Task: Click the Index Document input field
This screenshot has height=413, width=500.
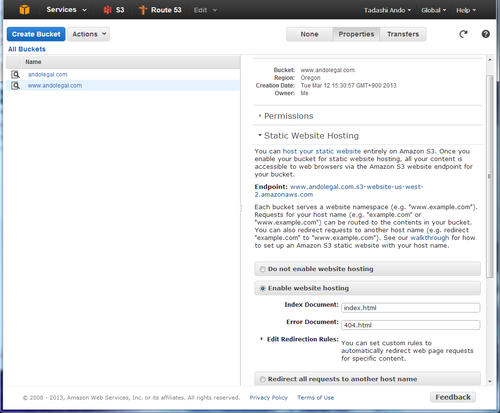Action: click(411, 308)
